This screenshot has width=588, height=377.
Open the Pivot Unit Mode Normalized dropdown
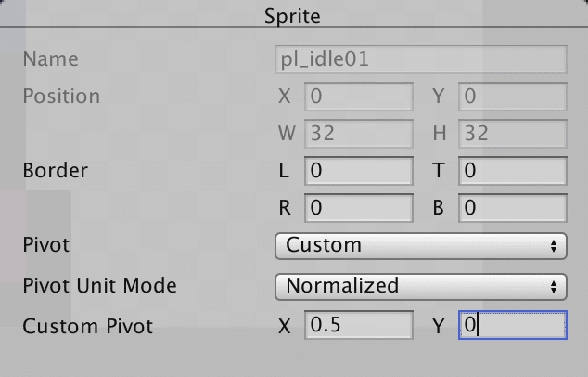(420, 285)
